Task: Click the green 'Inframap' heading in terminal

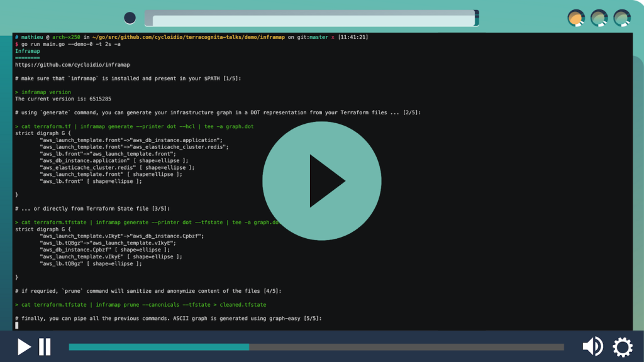Action: (x=27, y=51)
